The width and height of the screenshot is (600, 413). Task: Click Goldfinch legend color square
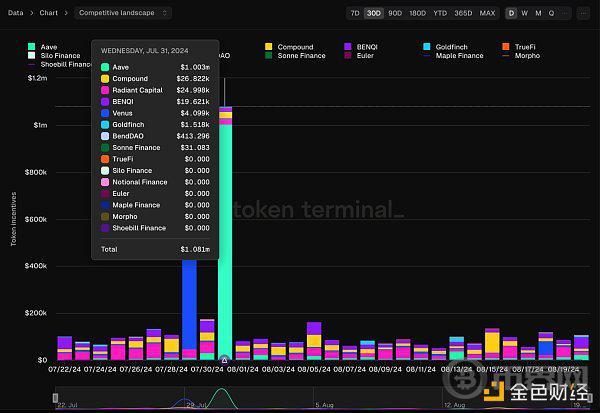pos(427,47)
